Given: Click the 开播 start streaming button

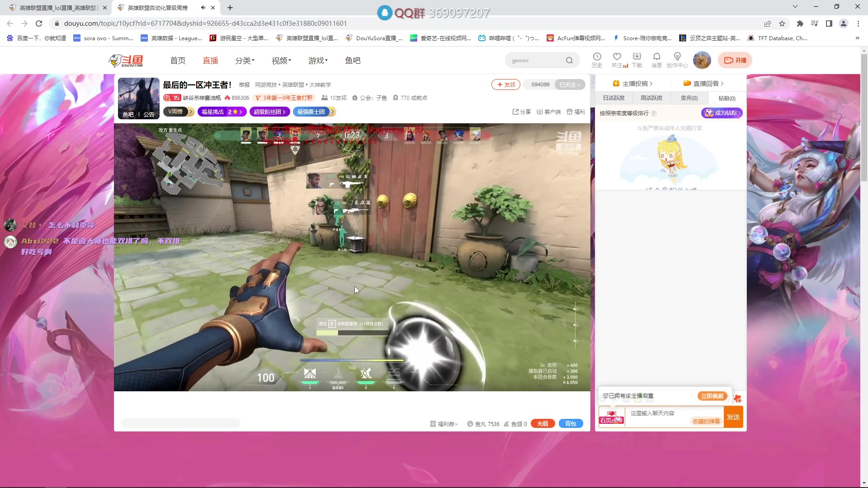Looking at the screenshot, I should [x=735, y=60].
